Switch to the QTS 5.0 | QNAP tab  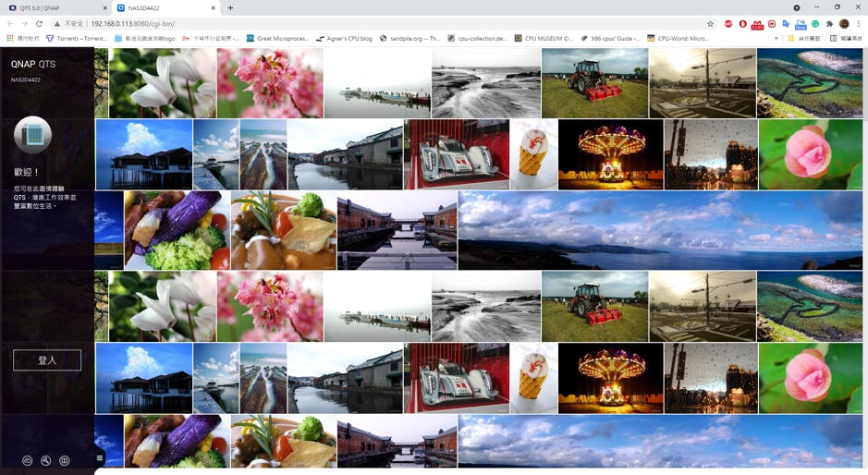[54, 7]
